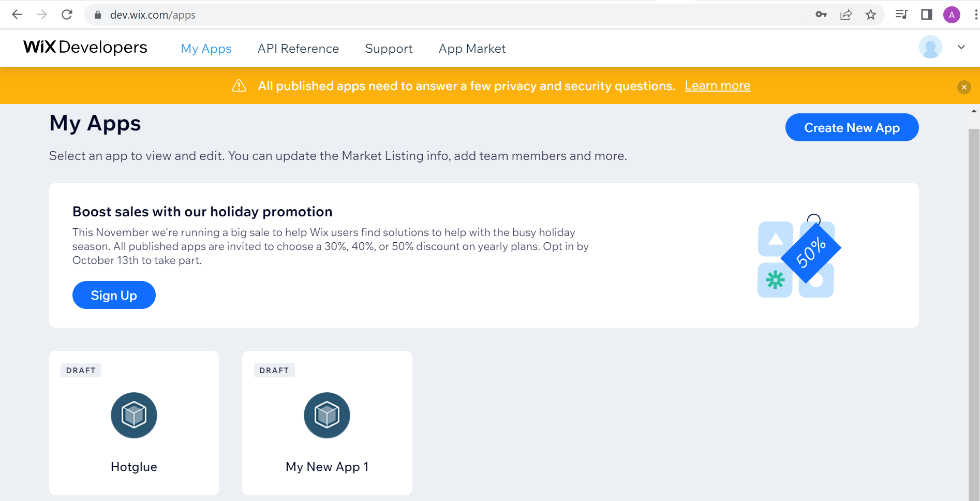Image resolution: width=980 pixels, height=501 pixels.
Task: Open saved passwords key icon
Action: tap(821, 14)
